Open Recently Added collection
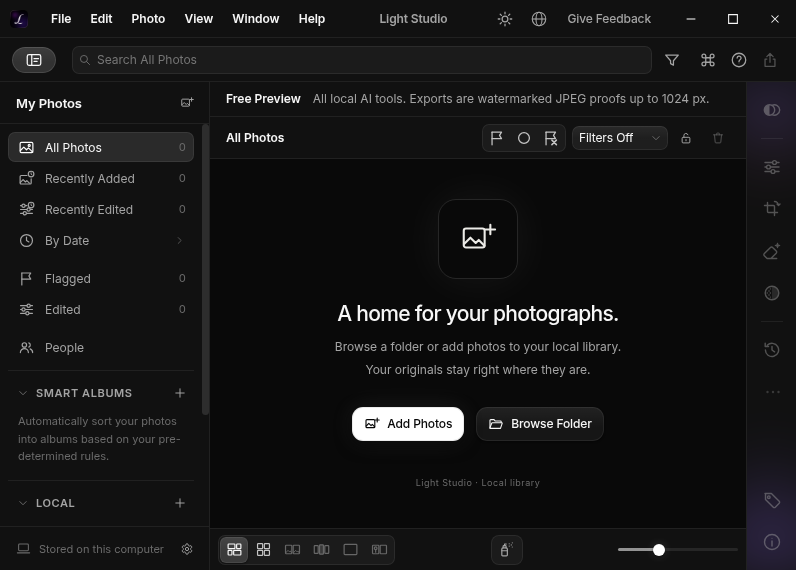796x570 pixels. click(101, 179)
